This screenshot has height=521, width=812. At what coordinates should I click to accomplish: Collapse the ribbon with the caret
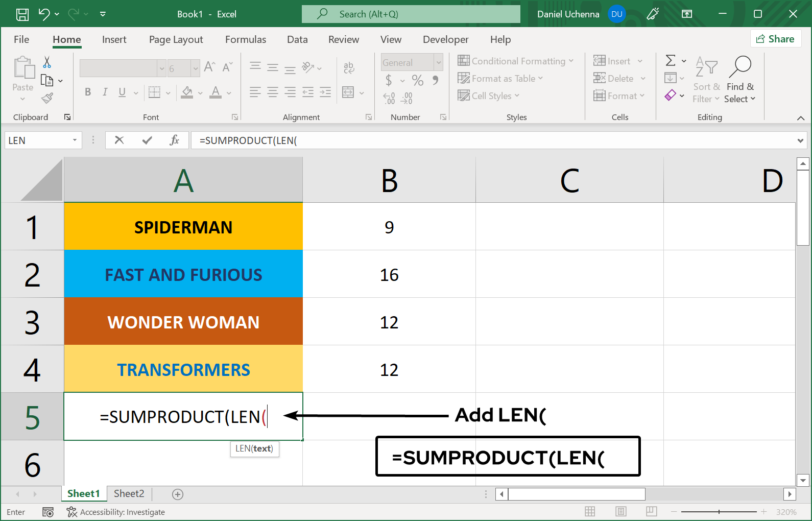click(x=800, y=118)
